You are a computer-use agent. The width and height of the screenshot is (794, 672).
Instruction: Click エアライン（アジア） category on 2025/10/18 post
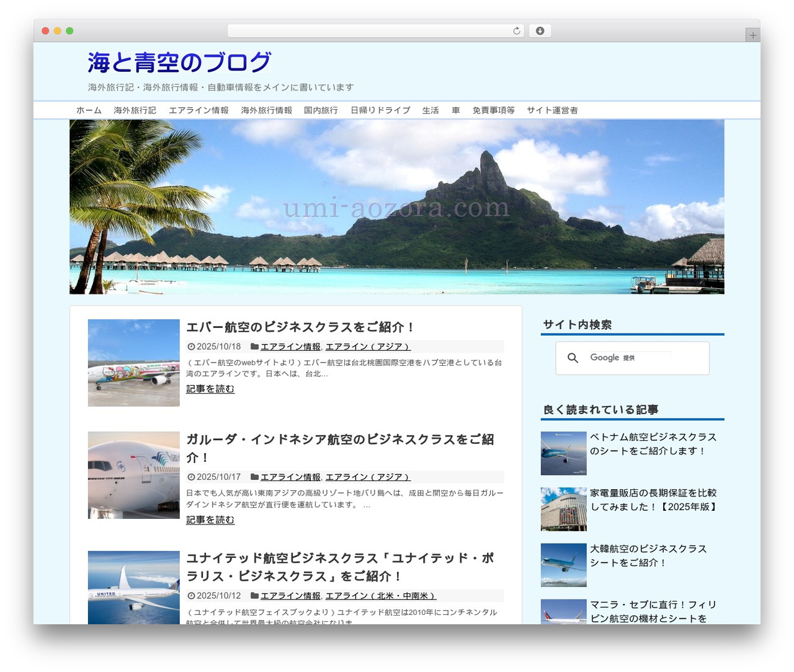[x=368, y=347]
